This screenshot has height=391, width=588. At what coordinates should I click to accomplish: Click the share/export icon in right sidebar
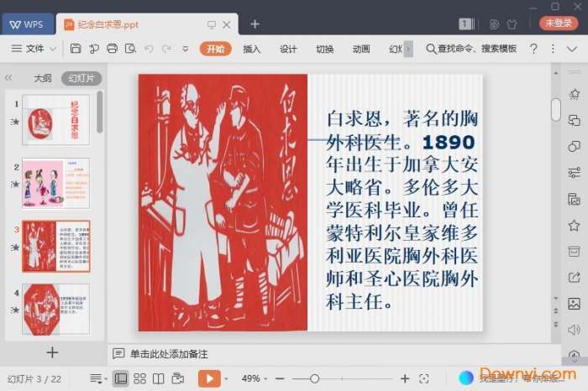pos(574,277)
